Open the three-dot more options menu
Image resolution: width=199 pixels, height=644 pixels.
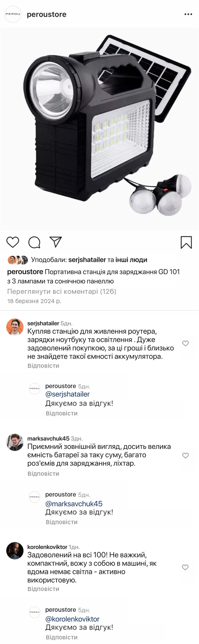(x=188, y=14)
